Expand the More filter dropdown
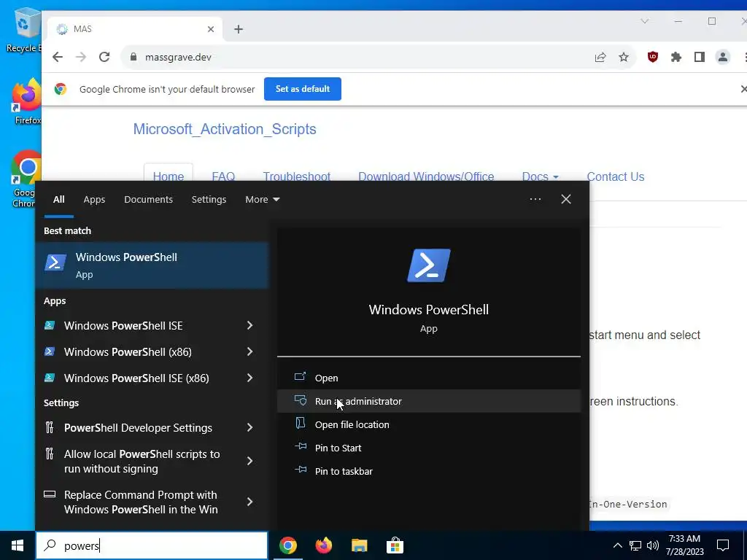This screenshot has height=560, width=747. point(262,200)
